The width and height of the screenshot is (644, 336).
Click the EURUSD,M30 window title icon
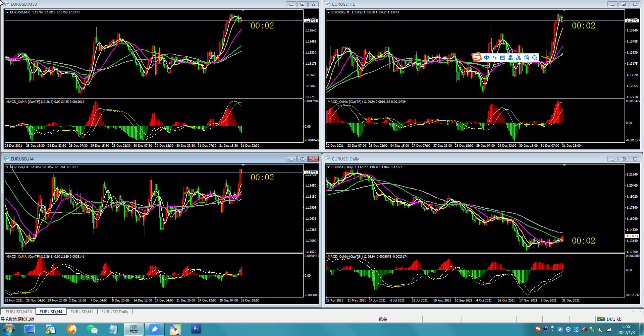point(7,4)
